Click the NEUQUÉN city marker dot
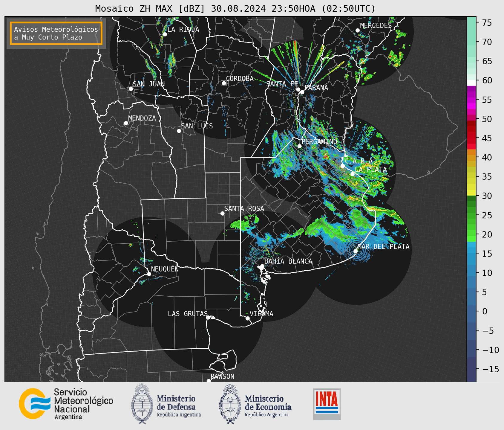This screenshot has width=504, height=430. 149,274
